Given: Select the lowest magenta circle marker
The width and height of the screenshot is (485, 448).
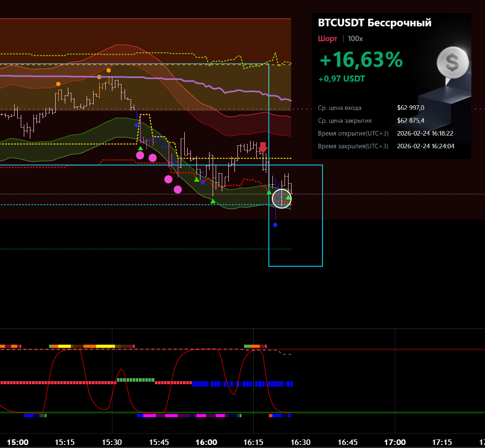Looking at the screenshot, I should pos(178,189).
